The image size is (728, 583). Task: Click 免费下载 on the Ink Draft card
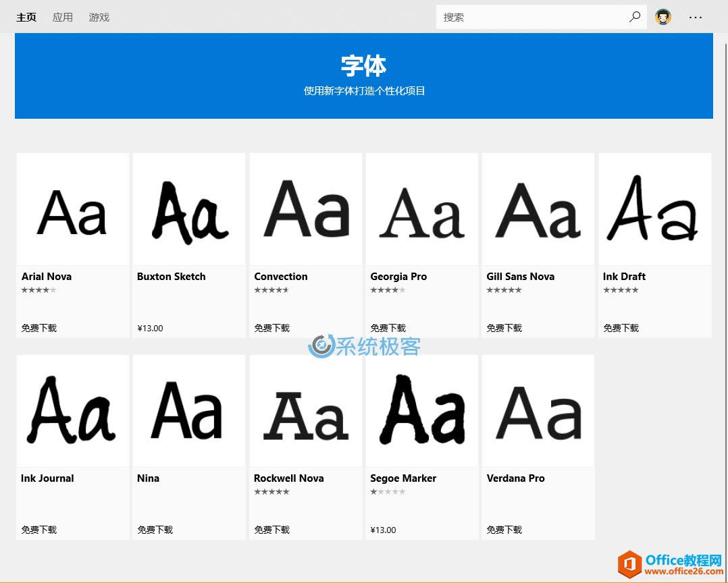click(x=621, y=328)
